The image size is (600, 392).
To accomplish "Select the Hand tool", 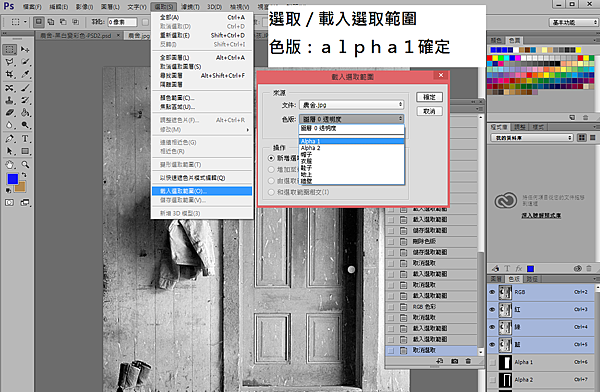I will (10, 165).
